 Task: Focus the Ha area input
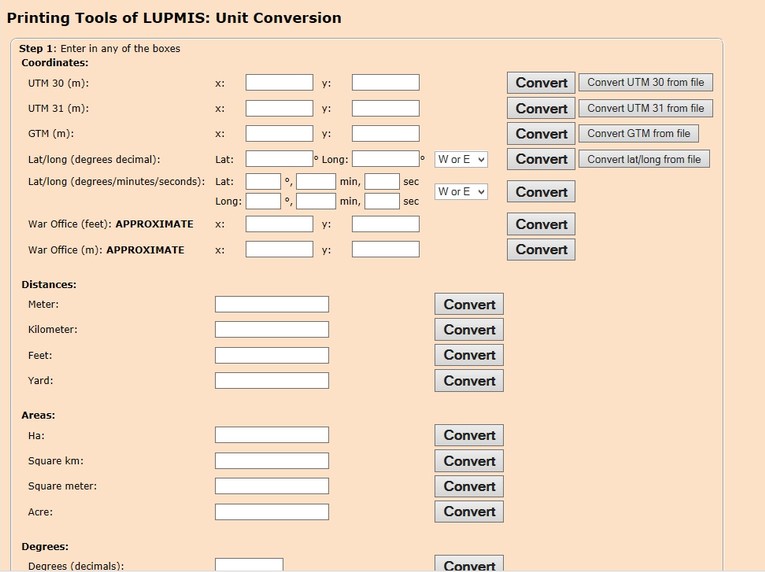tap(272, 435)
